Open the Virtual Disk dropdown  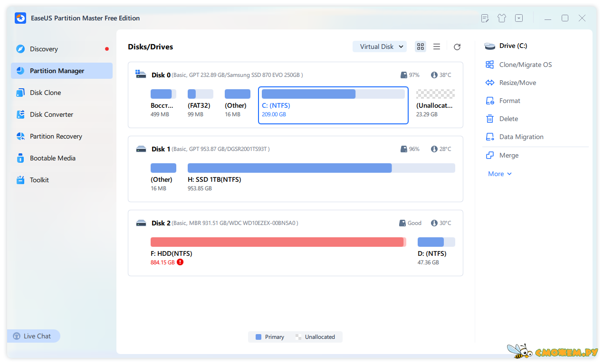[x=380, y=47]
